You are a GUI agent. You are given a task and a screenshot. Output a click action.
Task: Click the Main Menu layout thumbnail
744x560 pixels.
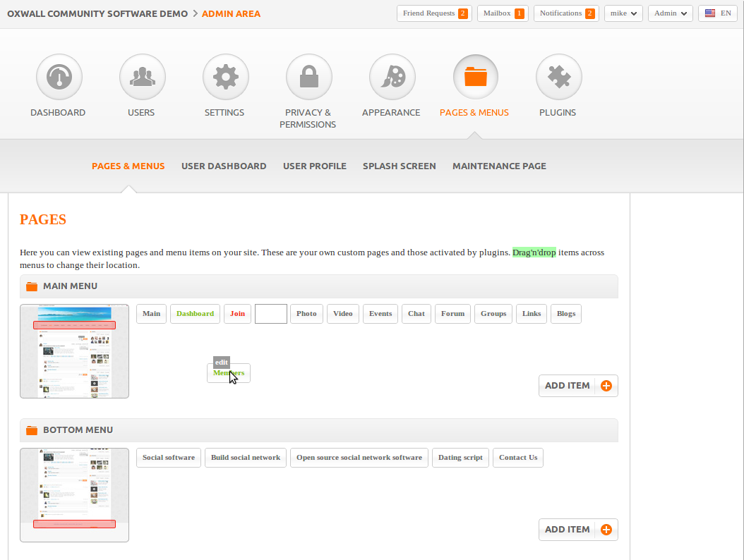(x=74, y=351)
